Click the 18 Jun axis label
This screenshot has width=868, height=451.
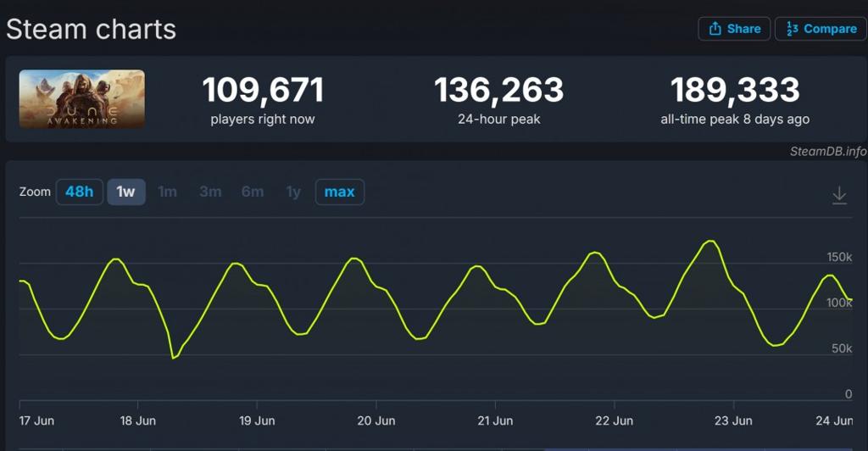pos(138,420)
